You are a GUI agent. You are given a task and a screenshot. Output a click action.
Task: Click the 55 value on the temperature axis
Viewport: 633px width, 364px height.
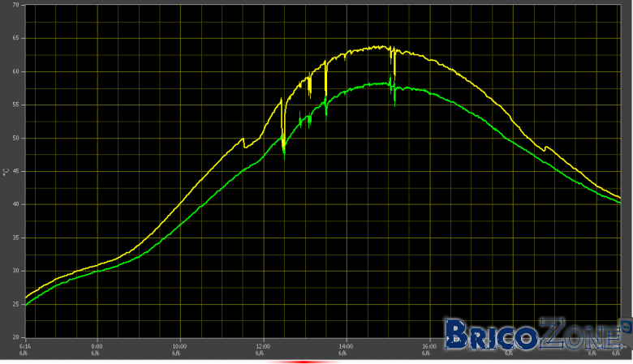pyautogui.click(x=15, y=105)
